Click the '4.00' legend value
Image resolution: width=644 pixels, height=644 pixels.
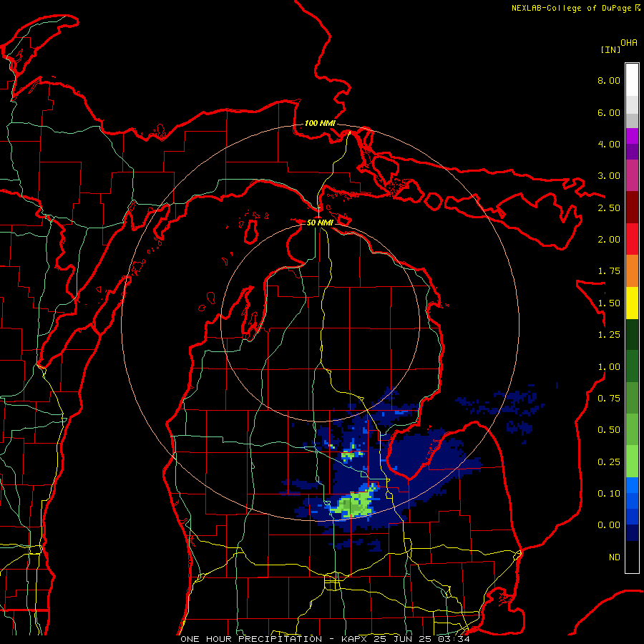point(609,144)
